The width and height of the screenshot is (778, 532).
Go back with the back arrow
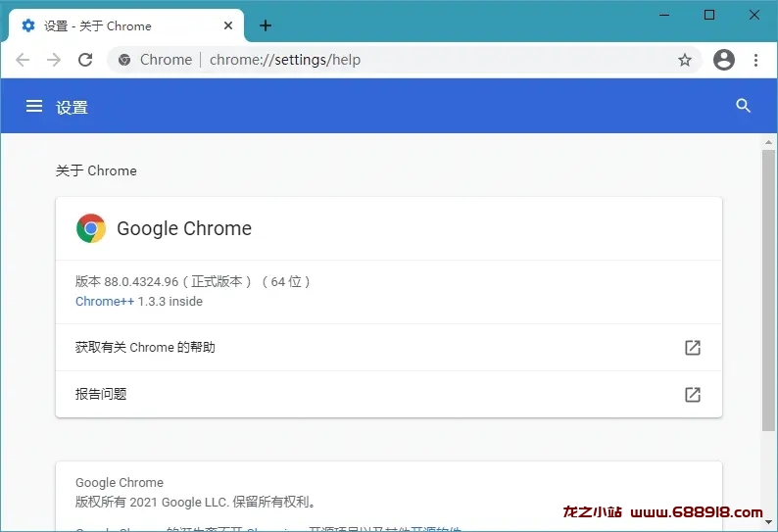pos(23,60)
